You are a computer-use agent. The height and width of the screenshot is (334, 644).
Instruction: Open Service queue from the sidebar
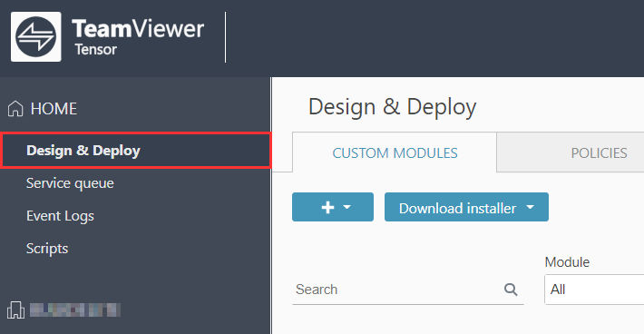70,183
